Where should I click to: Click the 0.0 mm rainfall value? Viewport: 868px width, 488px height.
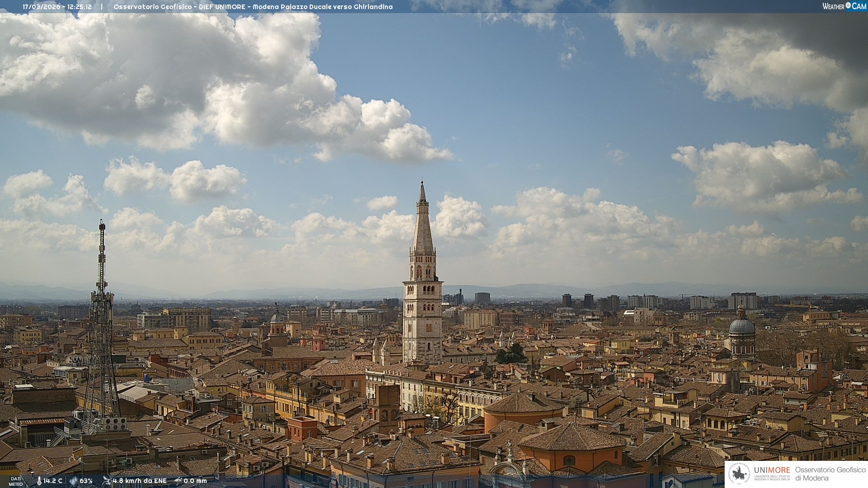(x=195, y=481)
